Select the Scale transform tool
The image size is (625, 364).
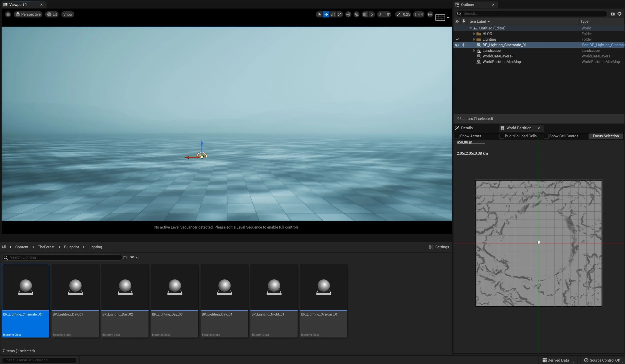pos(340,14)
